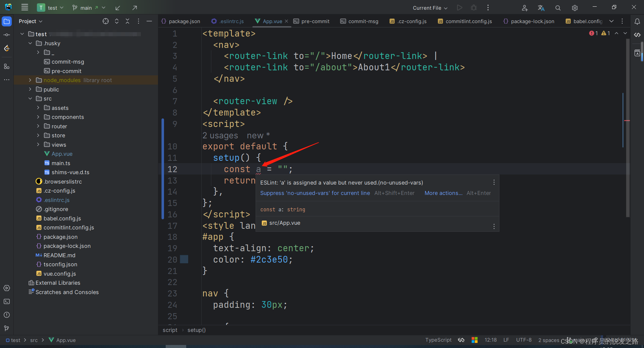The image size is (644, 348).
Task: Collapse the .husky folder
Action: [x=30, y=43]
